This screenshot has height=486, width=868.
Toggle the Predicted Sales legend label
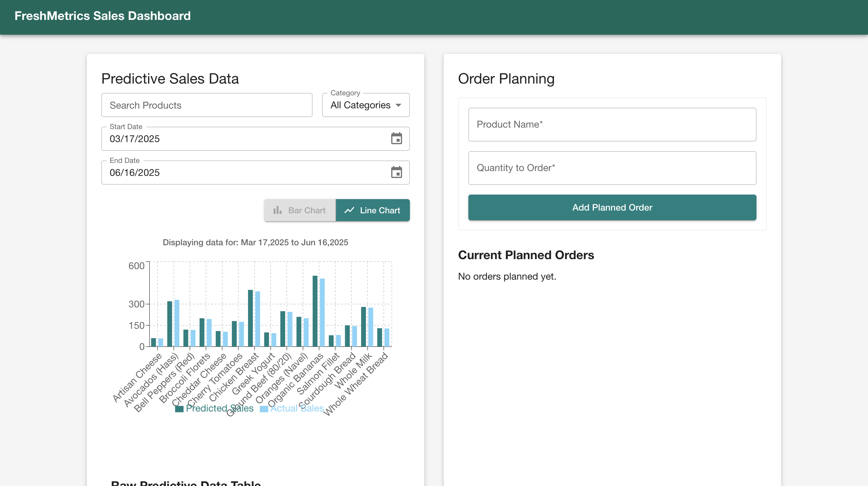point(220,408)
